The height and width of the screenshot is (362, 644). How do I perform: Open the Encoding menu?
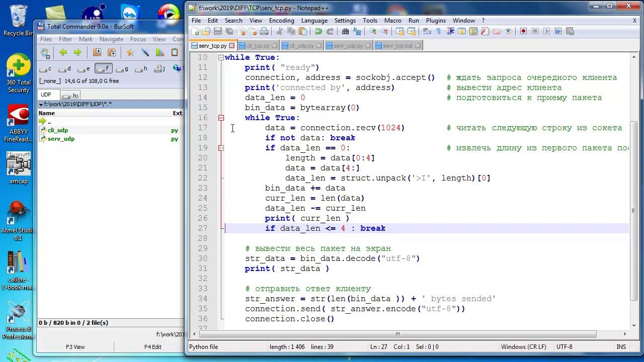pyautogui.click(x=281, y=21)
